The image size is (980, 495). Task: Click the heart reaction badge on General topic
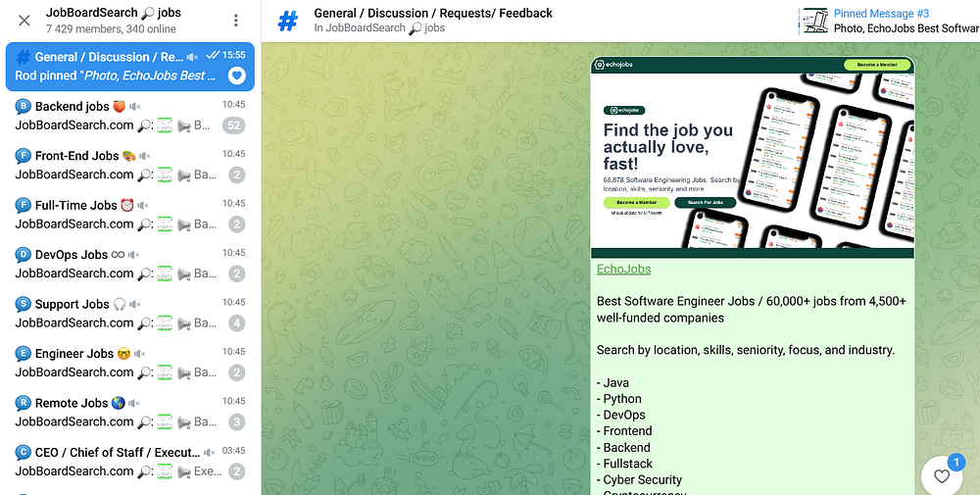(x=236, y=76)
